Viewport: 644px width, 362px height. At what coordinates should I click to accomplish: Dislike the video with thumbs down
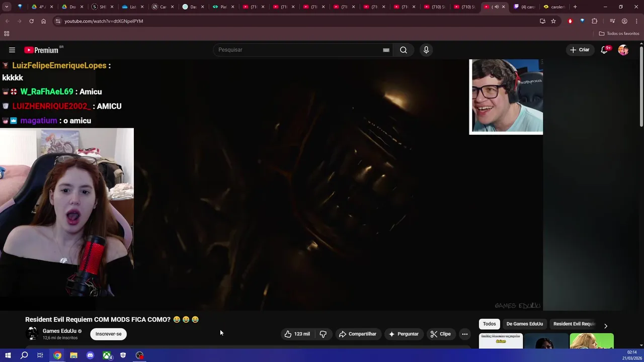324,334
